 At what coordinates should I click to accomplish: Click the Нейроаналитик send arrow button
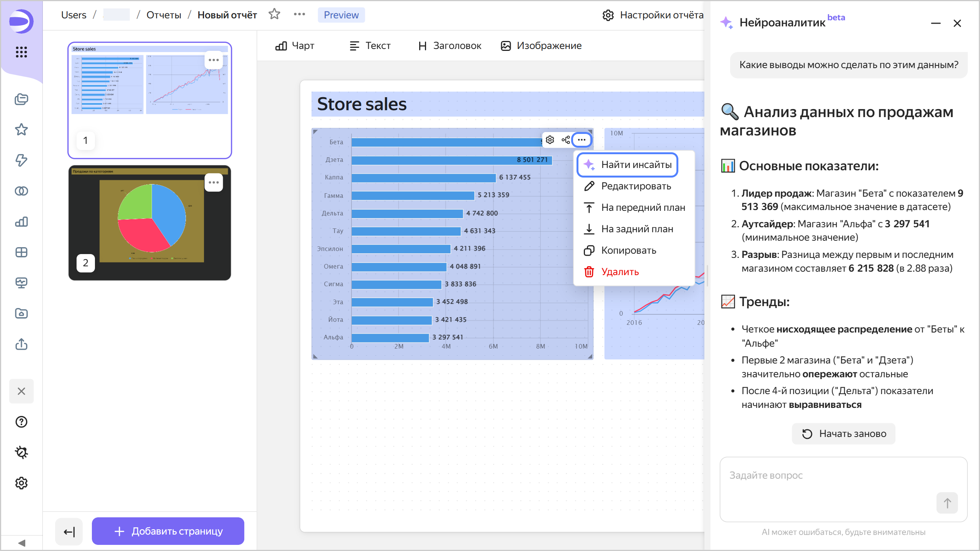click(x=947, y=503)
